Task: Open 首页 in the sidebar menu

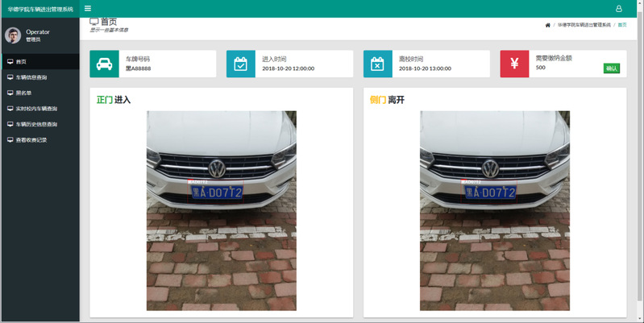Action: 40,61
